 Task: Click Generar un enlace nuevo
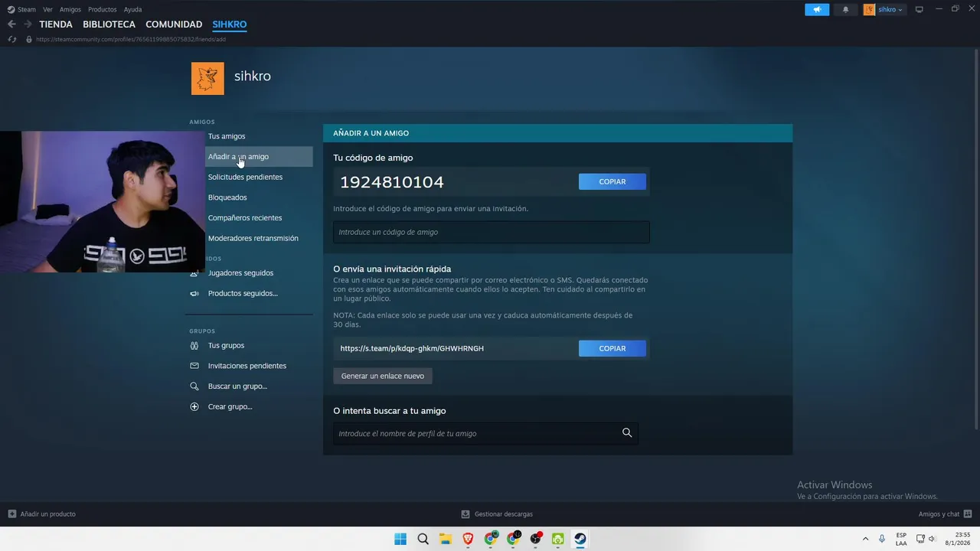(x=383, y=376)
